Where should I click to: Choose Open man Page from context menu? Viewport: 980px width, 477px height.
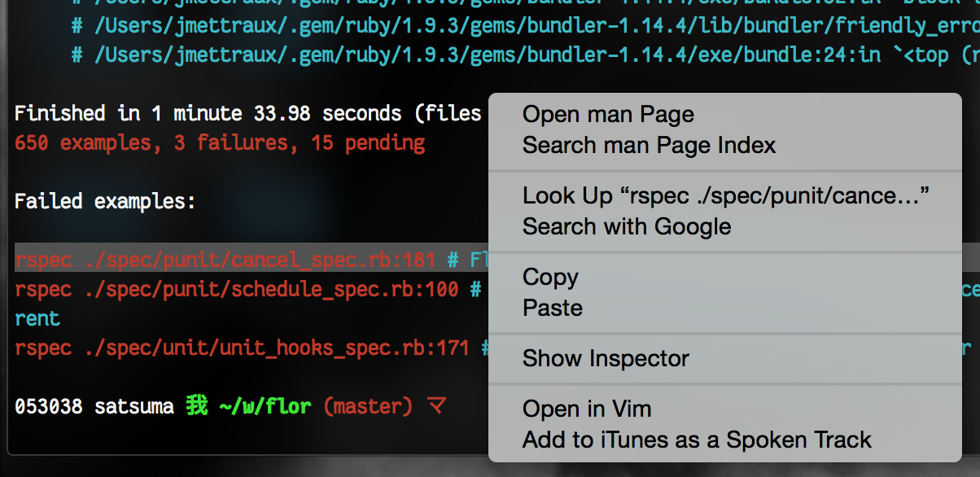click(607, 115)
